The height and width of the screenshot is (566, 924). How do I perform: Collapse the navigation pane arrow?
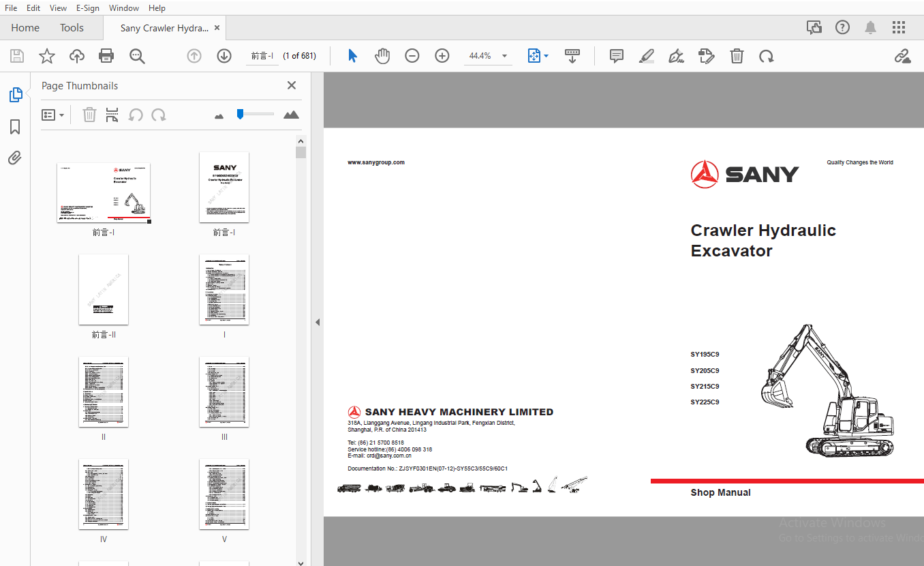[317, 322]
